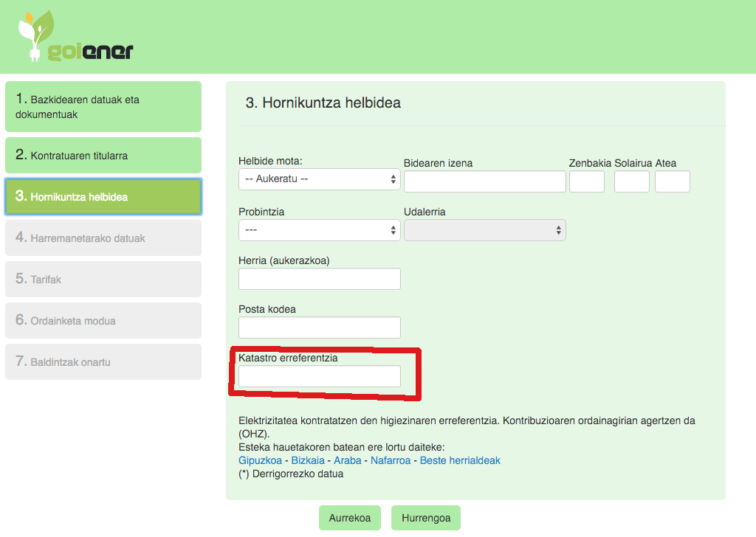Click the Posta kodea input field
756x537 pixels.
[x=319, y=328]
